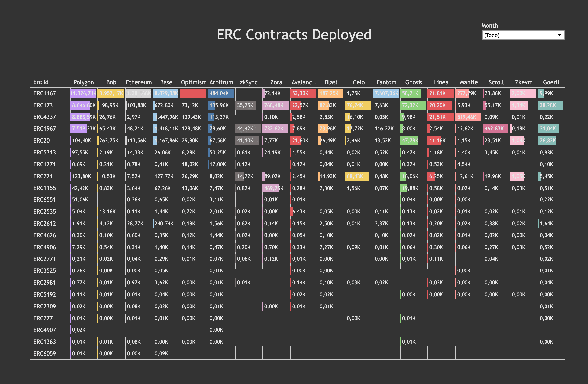588x384 pixels.
Task: Click the 469,75K Zora ERC1155 cell
Action: pos(274,188)
